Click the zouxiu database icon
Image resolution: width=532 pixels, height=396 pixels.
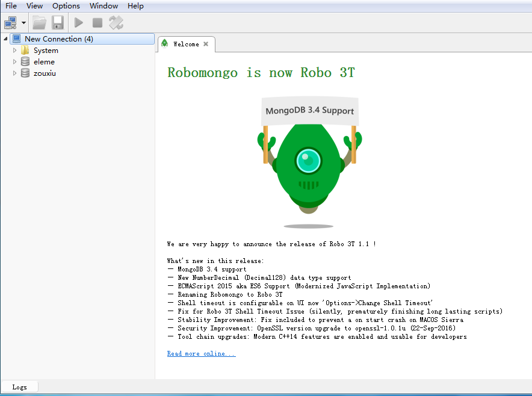click(x=25, y=73)
